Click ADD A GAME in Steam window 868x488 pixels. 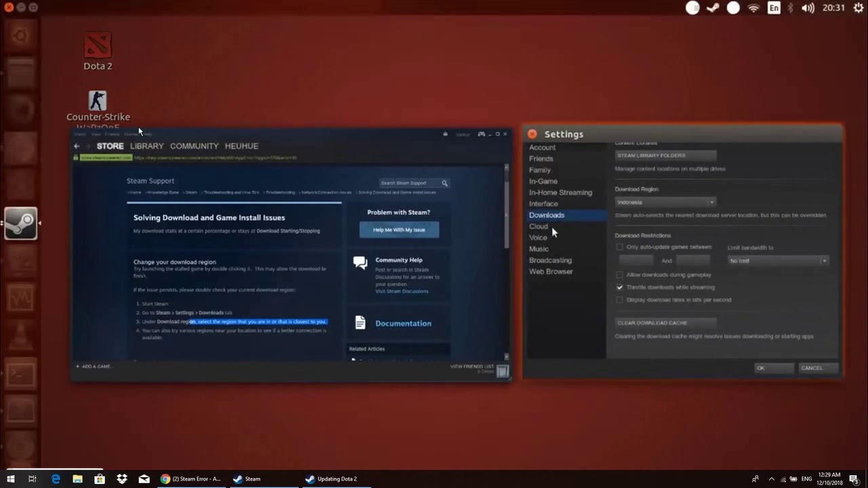[94, 367]
